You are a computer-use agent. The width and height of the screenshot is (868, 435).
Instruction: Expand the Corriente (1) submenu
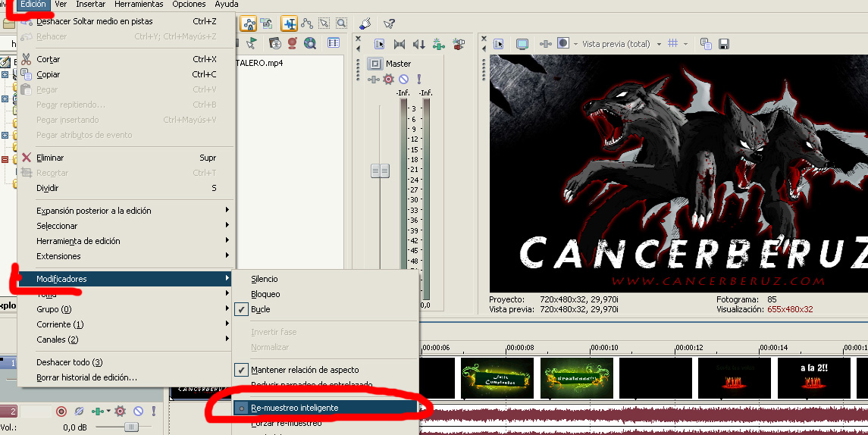pyautogui.click(x=126, y=324)
